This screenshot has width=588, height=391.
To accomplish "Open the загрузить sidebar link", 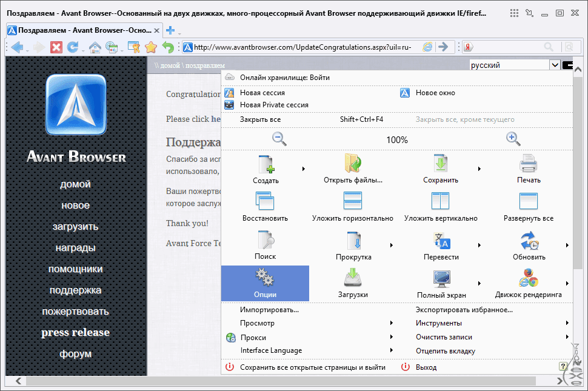I will coord(75,227).
